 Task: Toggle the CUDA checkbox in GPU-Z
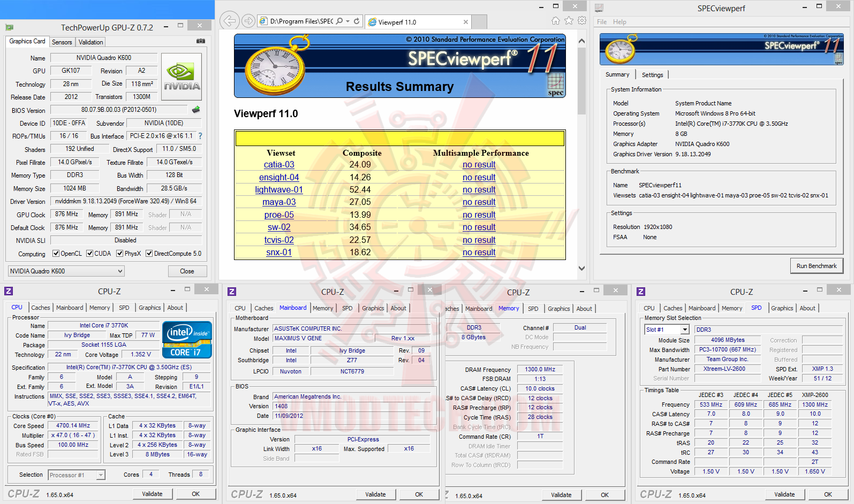[90, 254]
